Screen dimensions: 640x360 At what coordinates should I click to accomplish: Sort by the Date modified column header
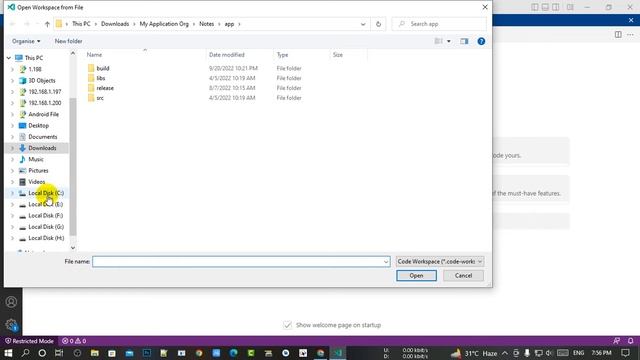[227, 55]
